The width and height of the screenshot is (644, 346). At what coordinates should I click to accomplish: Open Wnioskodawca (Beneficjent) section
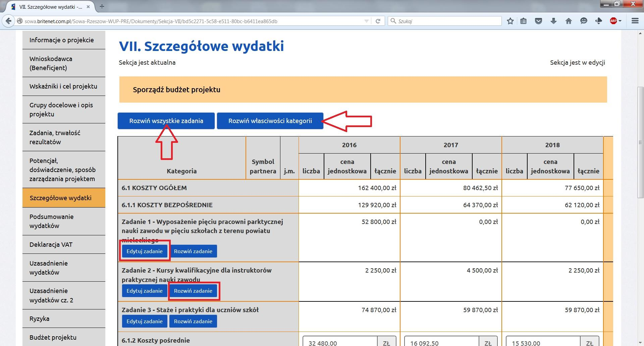(x=64, y=63)
